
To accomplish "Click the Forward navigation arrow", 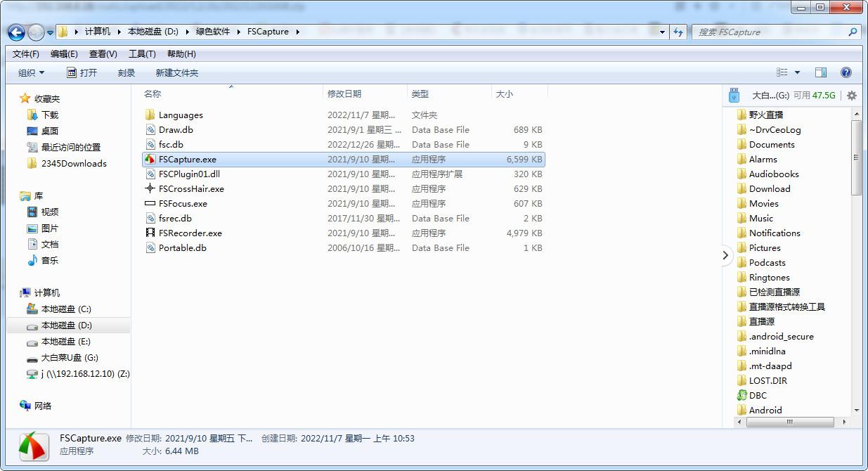I will (x=36, y=32).
